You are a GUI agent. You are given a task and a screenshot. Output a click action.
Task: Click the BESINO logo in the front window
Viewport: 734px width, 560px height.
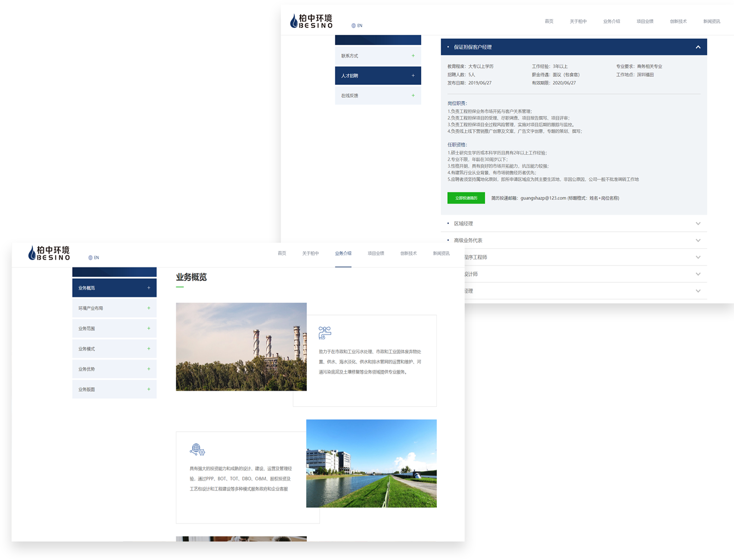[49, 253]
